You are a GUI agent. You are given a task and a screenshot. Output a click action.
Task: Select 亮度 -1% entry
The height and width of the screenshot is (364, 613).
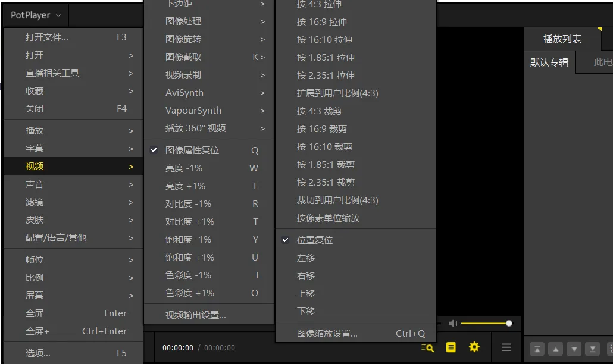coord(209,168)
